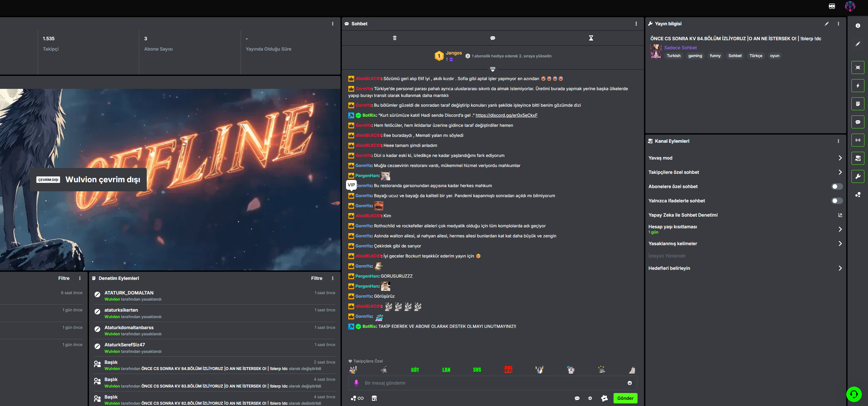This screenshot has height=406, width=868.
Task: Click the Gönder send button
Action: pos(625,398)
